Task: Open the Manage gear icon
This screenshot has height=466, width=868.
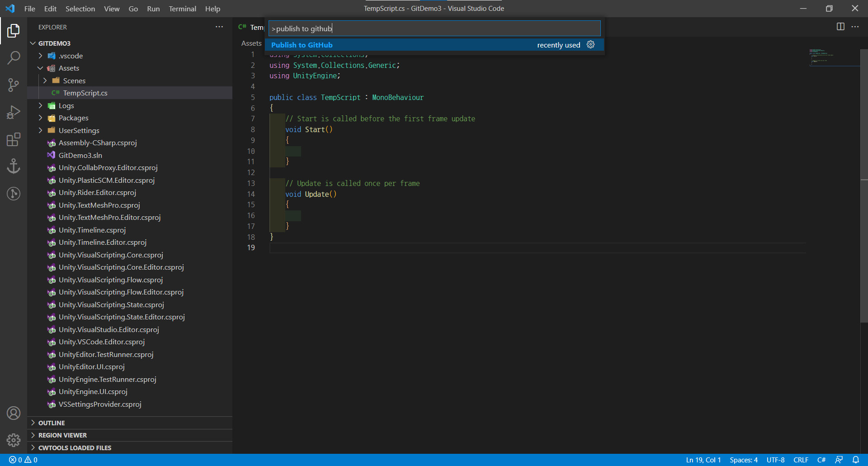Action: coord(14,440)
